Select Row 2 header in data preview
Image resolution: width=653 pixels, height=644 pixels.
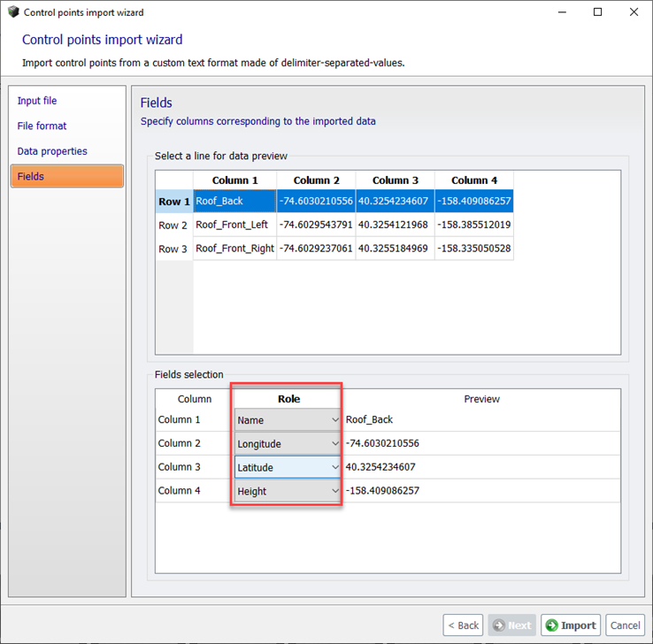click(x=173, y=225)
